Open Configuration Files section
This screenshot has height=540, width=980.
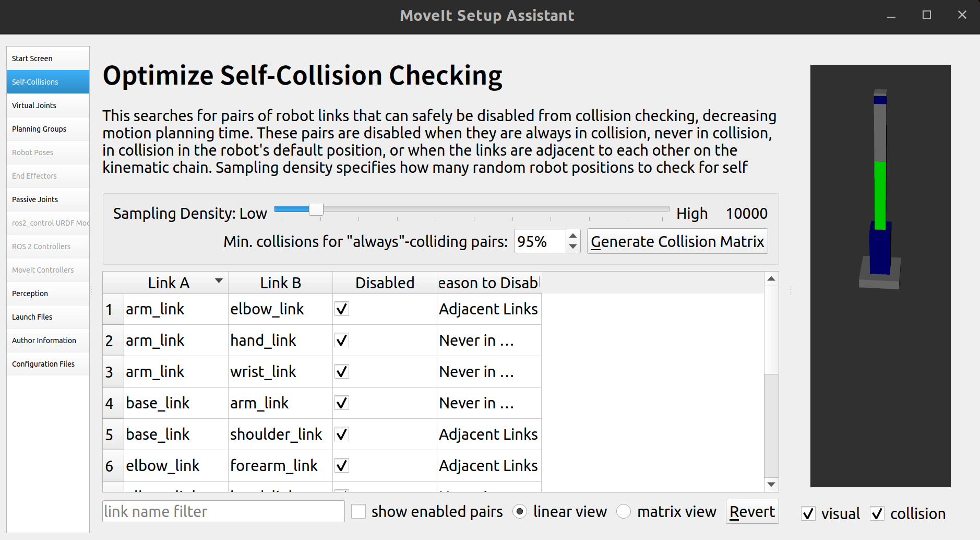43,364
